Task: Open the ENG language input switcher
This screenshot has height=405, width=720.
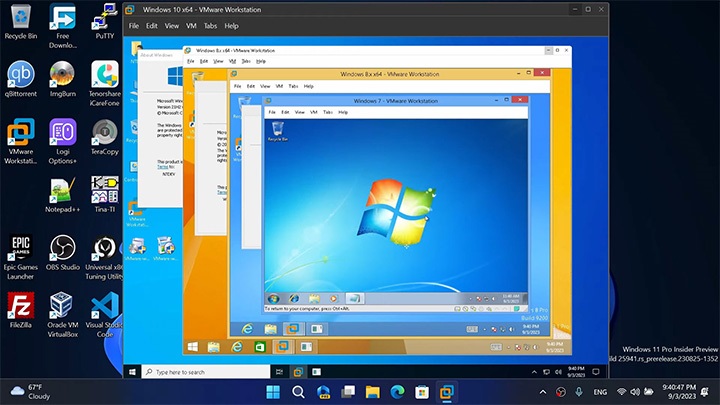Action: coord(600,391)
